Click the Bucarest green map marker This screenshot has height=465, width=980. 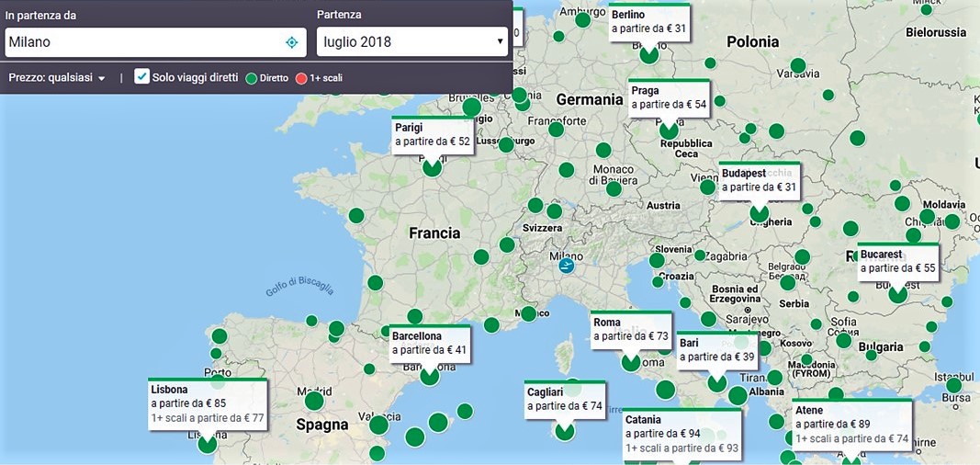(897, 293)
